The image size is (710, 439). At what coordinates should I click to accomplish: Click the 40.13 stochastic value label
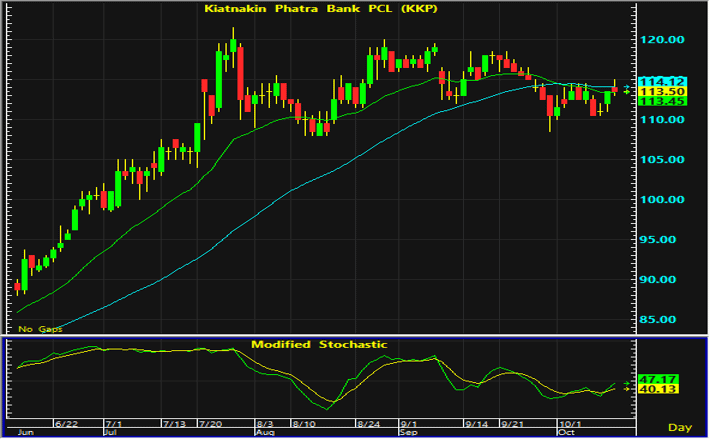point(658,389)
